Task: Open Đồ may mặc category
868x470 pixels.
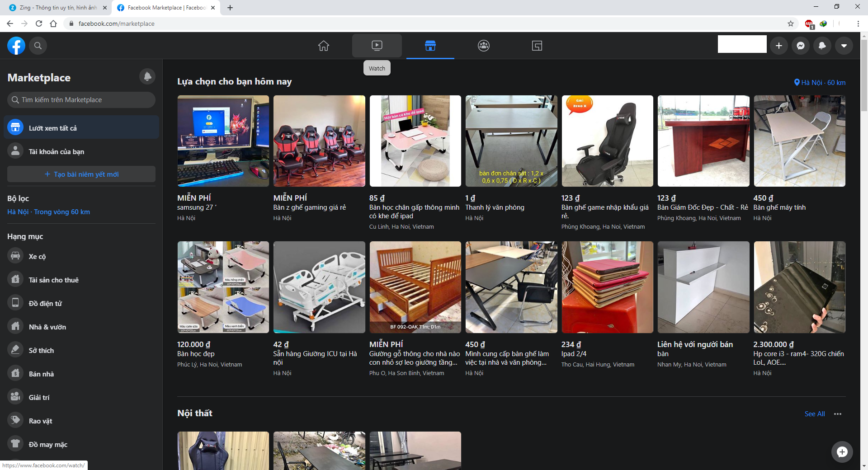Action: point(81,444)
